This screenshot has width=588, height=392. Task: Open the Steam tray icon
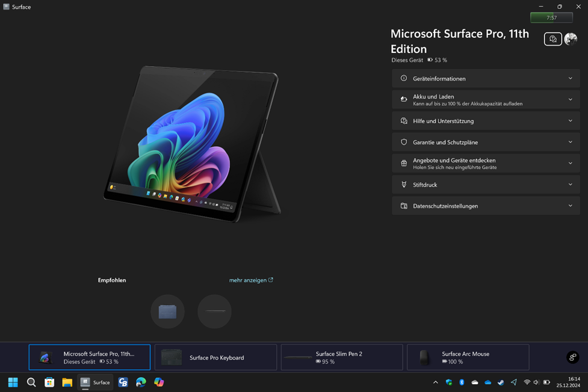501,382
